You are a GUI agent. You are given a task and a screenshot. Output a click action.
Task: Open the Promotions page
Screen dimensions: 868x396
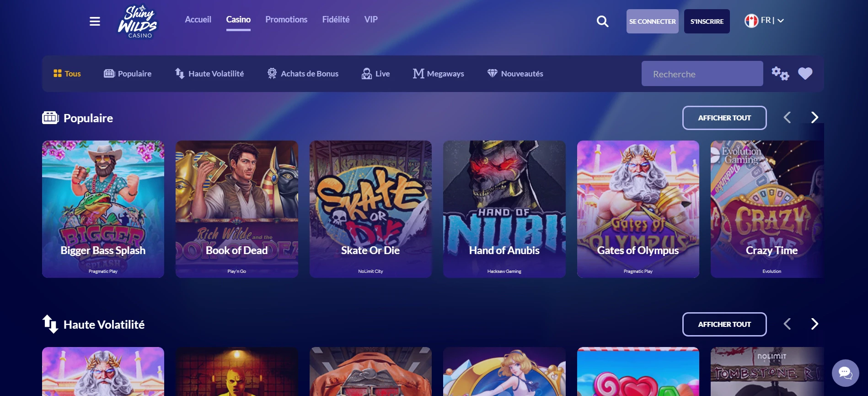pos(286,19)
